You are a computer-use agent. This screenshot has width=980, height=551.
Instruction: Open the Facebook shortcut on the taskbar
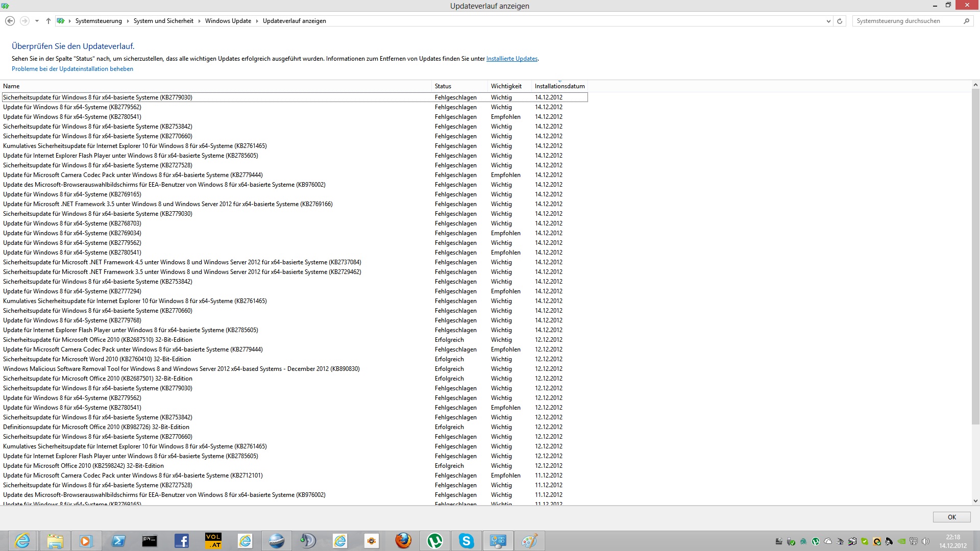pos(181,541)
